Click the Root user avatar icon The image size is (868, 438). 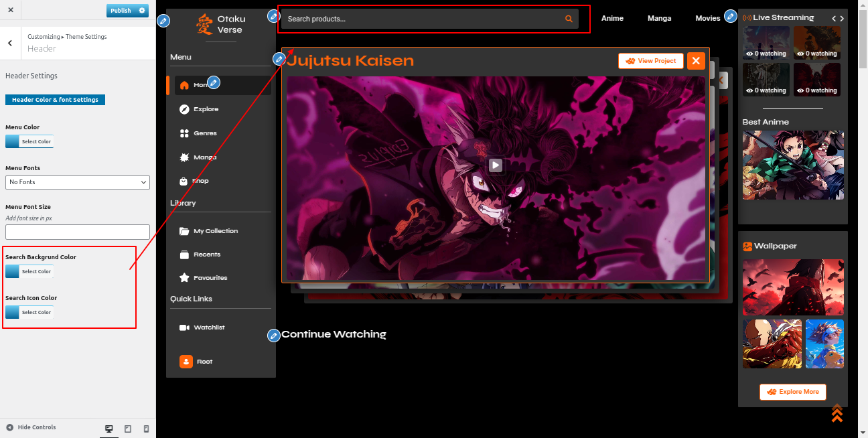coord(186,362)
